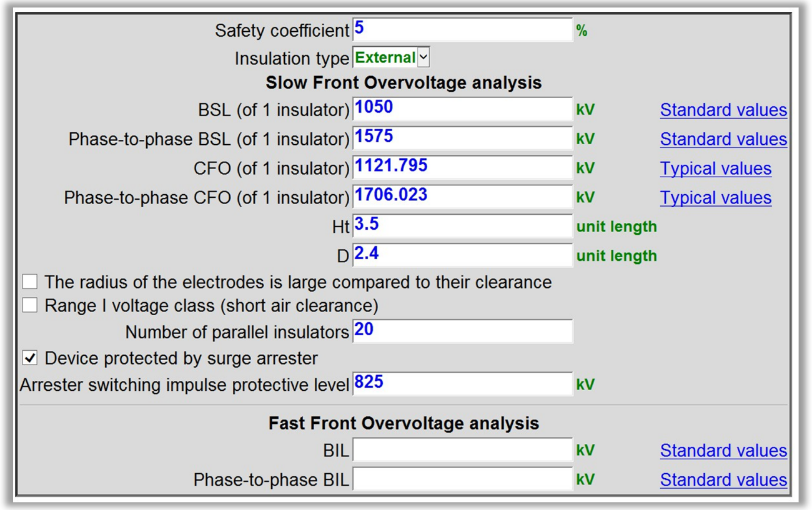The width and height of the screenshot is (812, 510).
Task: Open Standard values link for BIL
Action: (x=723, y=451)
